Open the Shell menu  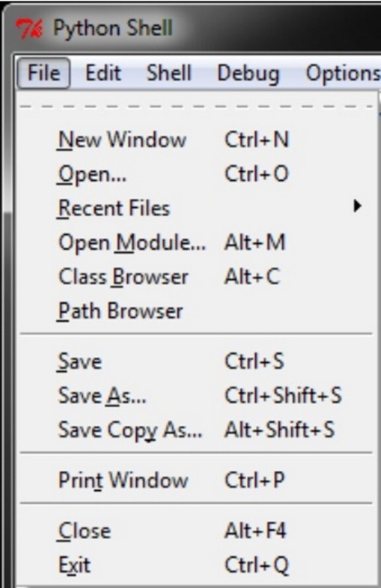point(169,73)
